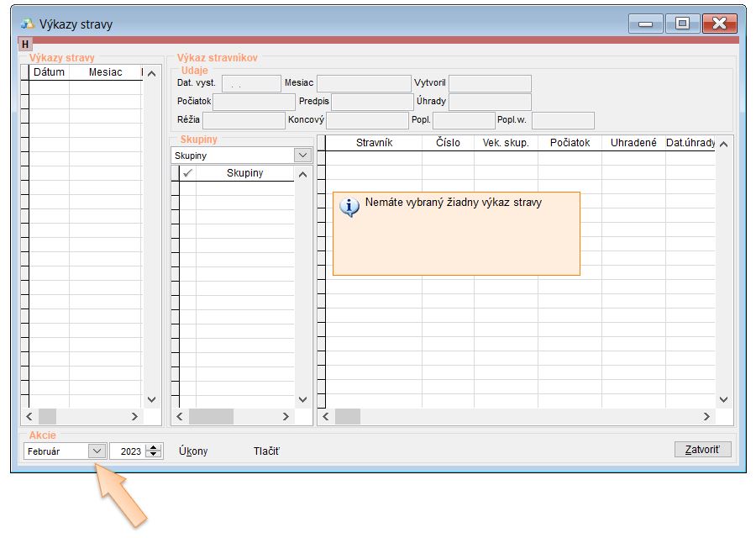Click the Vytvoril input field
The image size is (756, 538).
[490, 83]
